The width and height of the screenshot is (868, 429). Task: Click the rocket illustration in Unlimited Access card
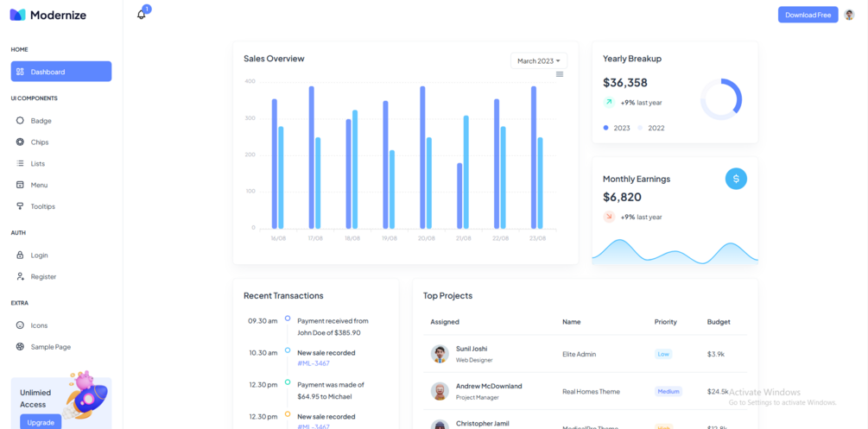click(x=86, y=394)
